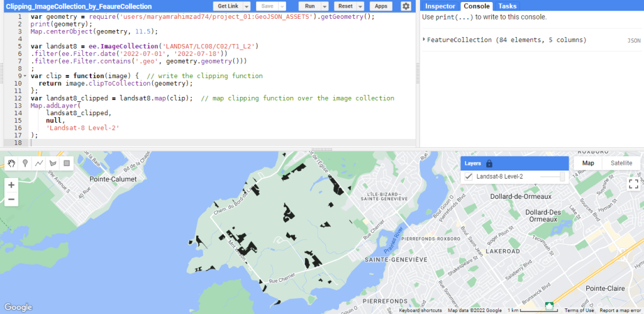Switch to the Inspector tab
Viewport: 644px width, 314px height.
(440, 6)
